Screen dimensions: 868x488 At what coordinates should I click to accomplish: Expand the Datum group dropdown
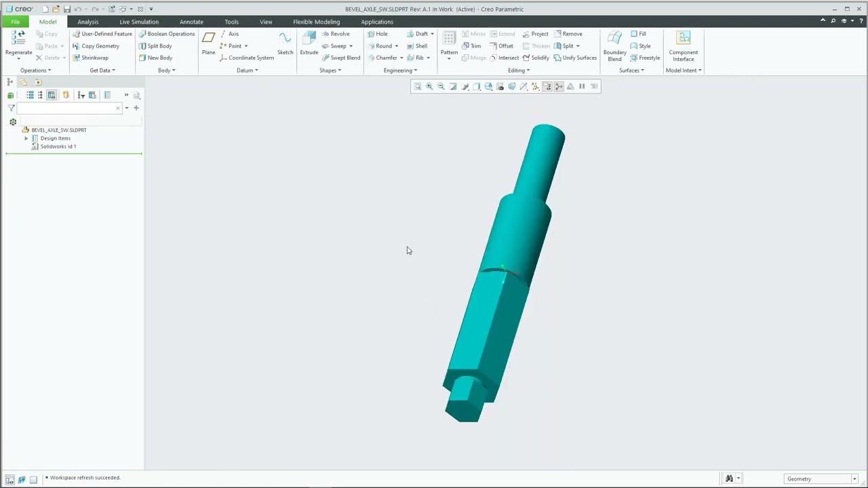pos(247,70)
